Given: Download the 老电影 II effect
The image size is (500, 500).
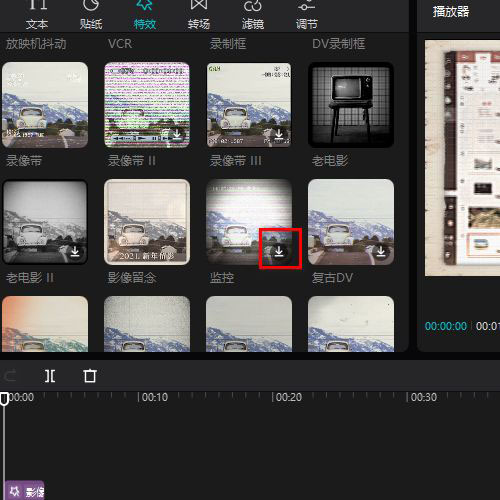Looking at the screenshot, I should (75, 251).
